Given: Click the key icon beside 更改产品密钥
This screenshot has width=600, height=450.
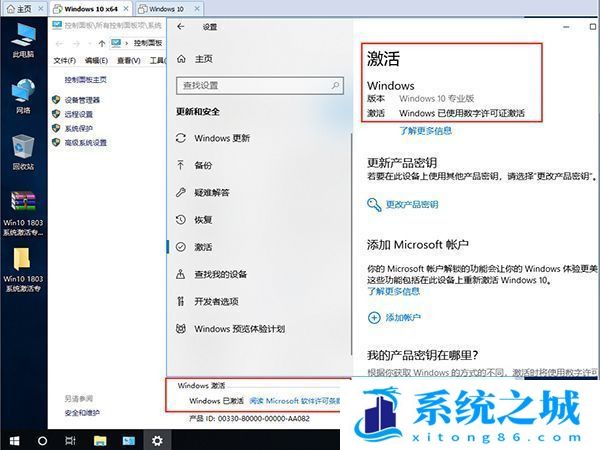Looking at the screenshot, I should pyautogui.click(x=374, y=204).
